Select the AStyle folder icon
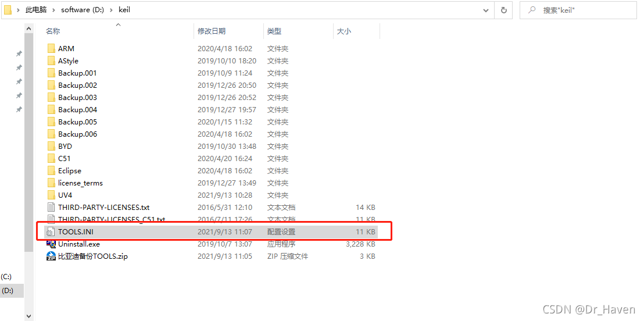 [x=51, y=61]
